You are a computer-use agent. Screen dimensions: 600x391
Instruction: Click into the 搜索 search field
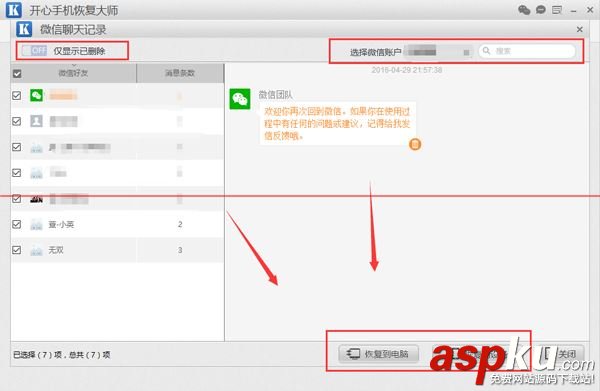pos(527,51)
